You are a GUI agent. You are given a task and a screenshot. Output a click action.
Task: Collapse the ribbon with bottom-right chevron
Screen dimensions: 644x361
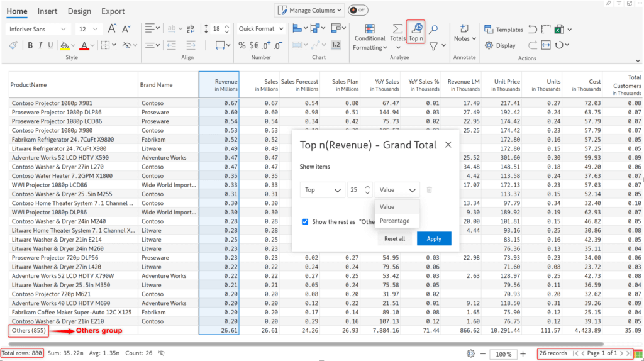(x=638, y=61)
